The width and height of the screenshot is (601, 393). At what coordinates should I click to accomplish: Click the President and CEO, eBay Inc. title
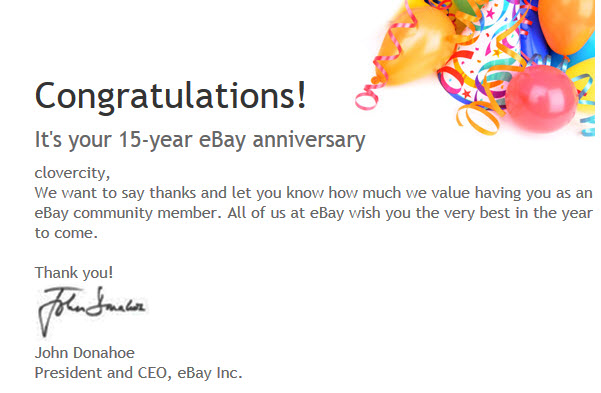(138, 373)
